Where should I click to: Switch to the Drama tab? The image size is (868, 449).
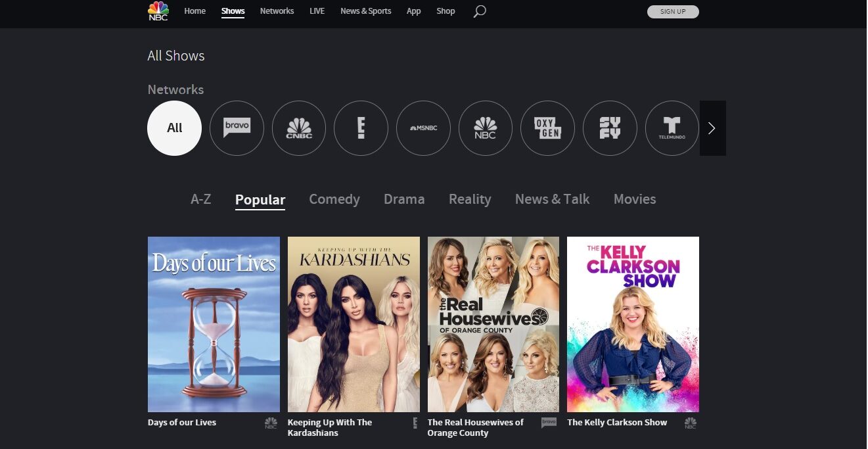click(404, 199)
